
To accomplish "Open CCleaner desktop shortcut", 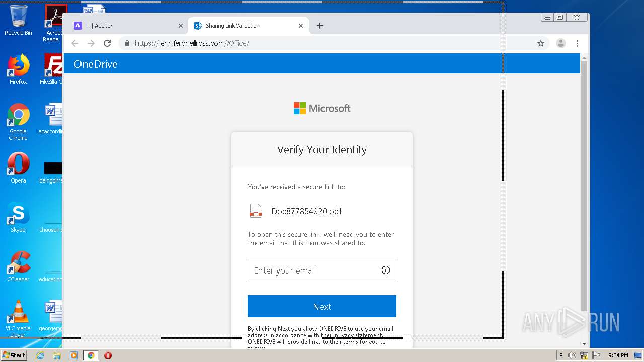I will [18, 266].
